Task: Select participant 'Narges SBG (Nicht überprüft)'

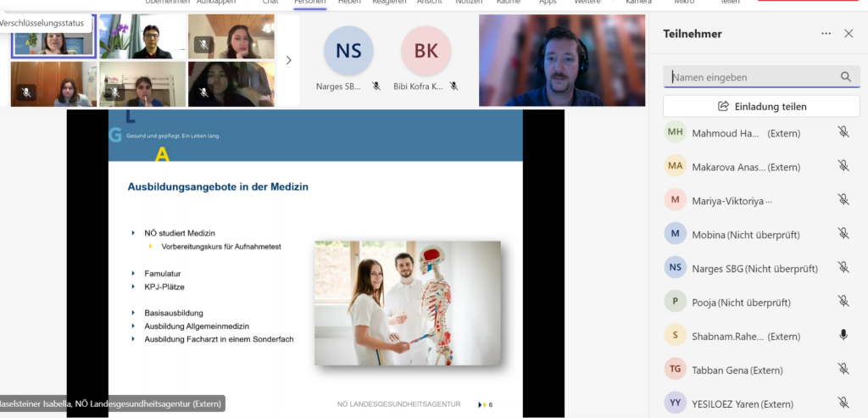Action: 754,269
